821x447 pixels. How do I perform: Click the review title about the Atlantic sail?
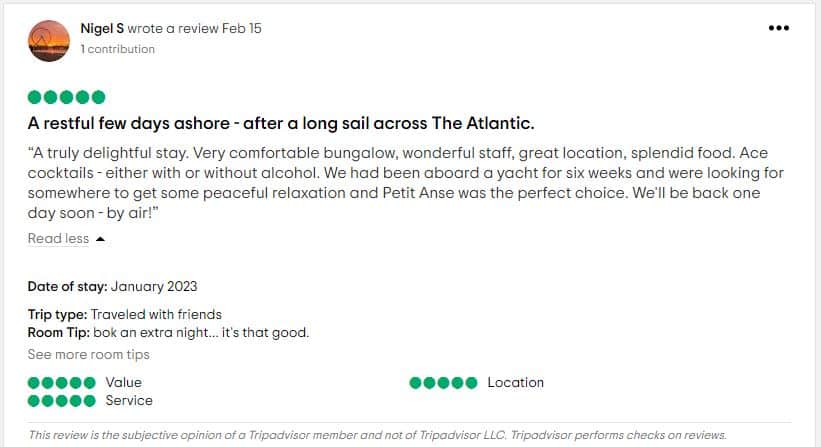coord(281,123)
